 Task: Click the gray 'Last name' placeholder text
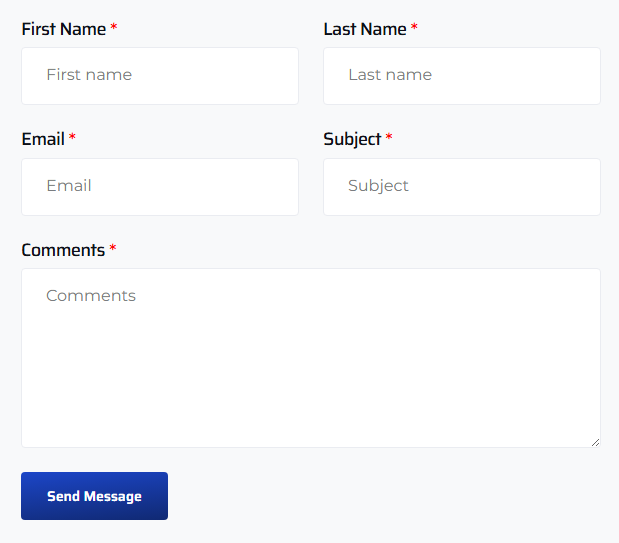pos(390,75)
